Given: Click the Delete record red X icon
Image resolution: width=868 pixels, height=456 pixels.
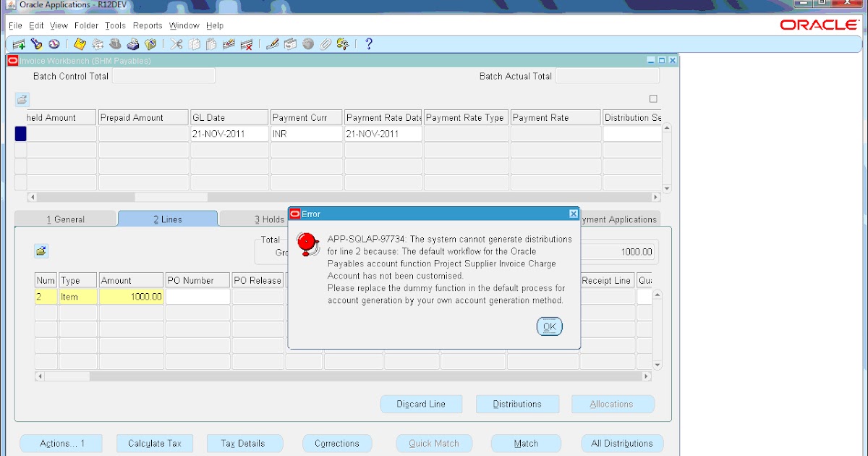Looking at the screenshot, I should (x=247, y=44).
